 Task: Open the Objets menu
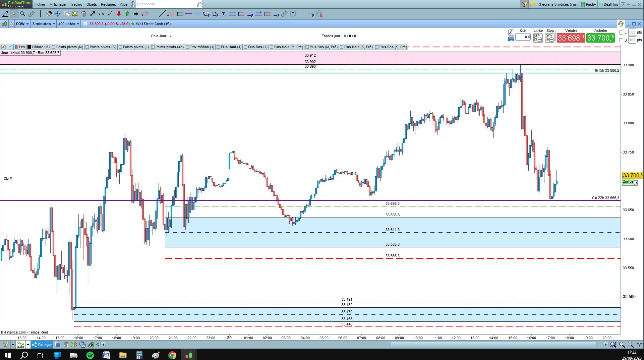click(92, 4)
